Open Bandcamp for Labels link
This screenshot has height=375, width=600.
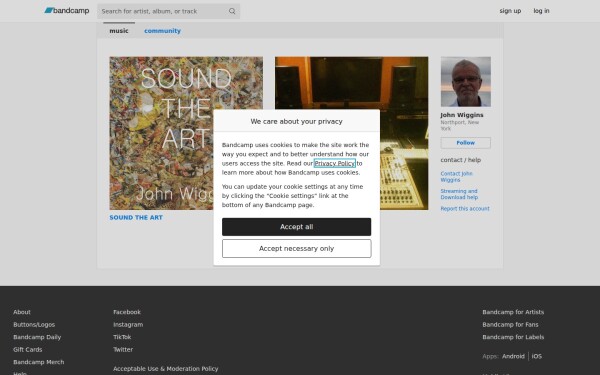tap(513, 337)
